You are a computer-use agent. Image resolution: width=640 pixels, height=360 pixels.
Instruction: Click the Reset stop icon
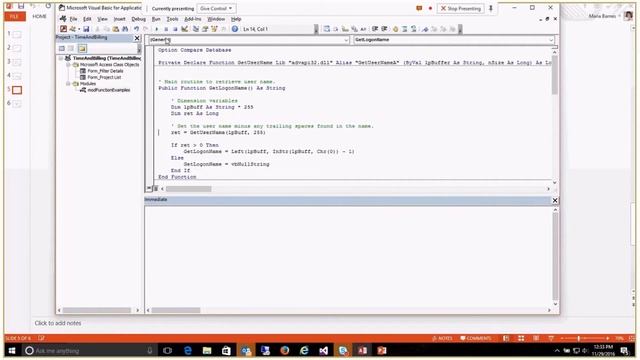pos(175,29)
